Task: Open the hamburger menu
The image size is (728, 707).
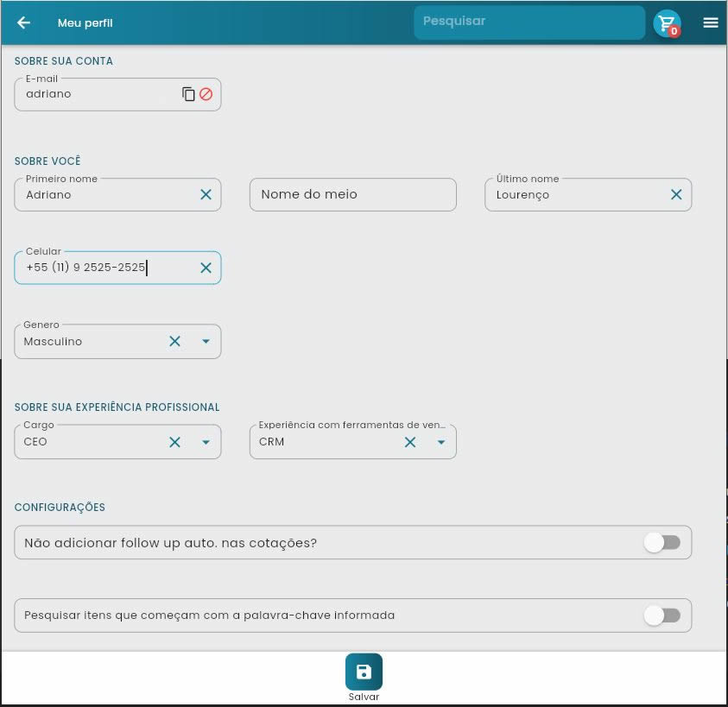Action: 711,23
